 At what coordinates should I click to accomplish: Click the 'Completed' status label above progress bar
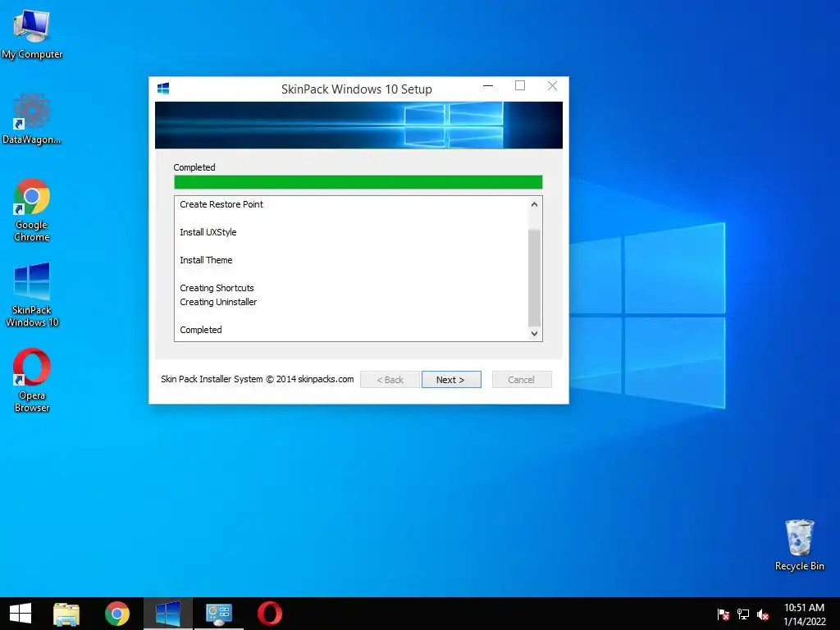[x=194, y=167]
